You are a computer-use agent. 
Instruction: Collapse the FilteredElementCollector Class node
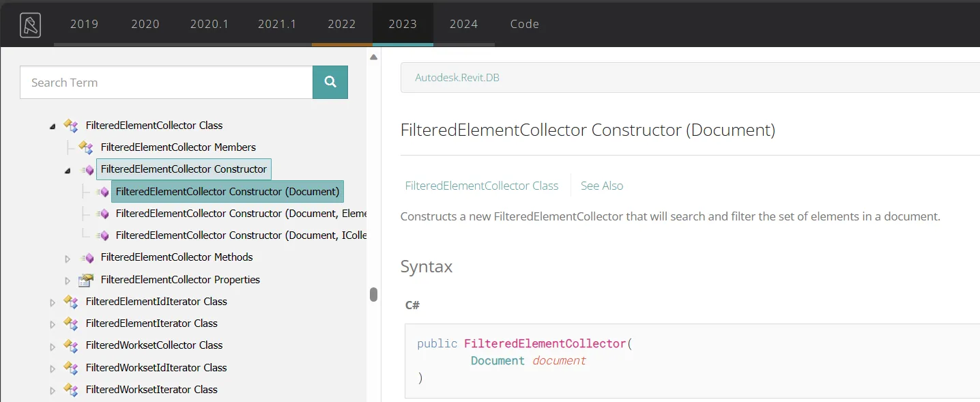tap(53, 126)
